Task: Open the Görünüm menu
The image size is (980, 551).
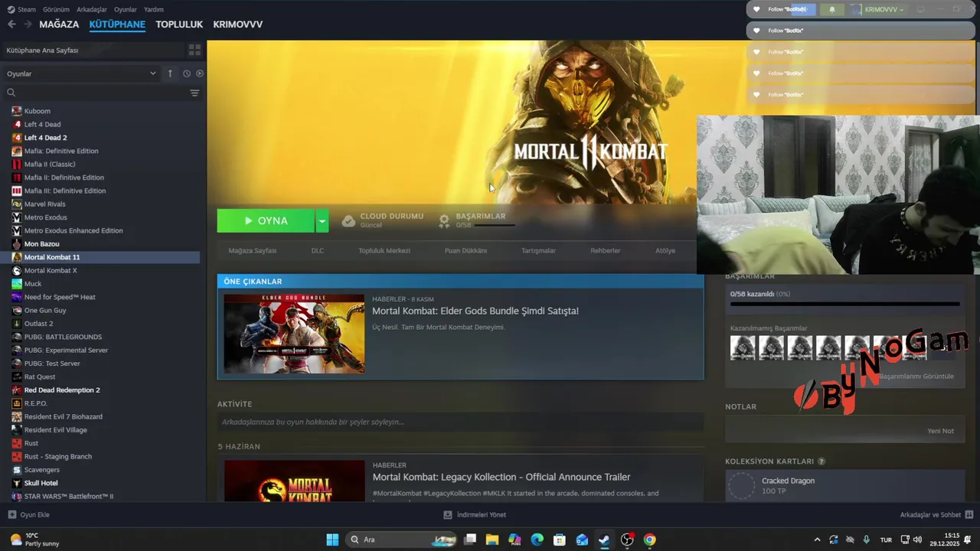Action: [x=56, y=9]
